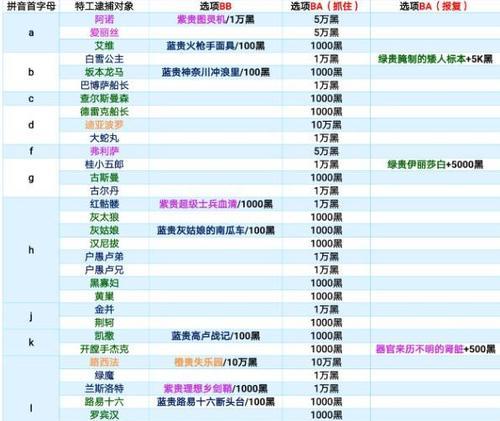Image resolution: width=500 pixels, height=421 pixels.
Task: Select the 选项BB column header
Action: [x=216, y=6]
